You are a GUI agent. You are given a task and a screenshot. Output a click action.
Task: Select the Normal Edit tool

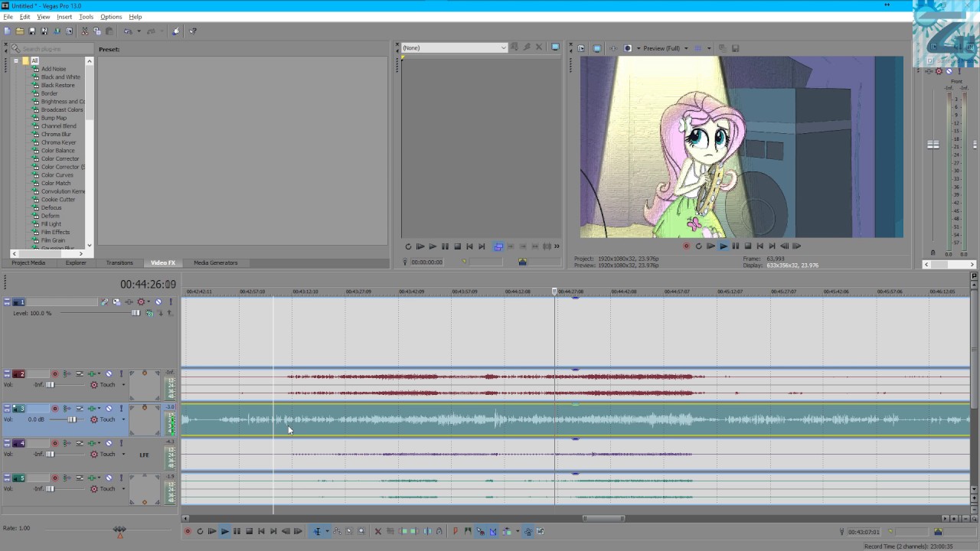coord(318,531)
